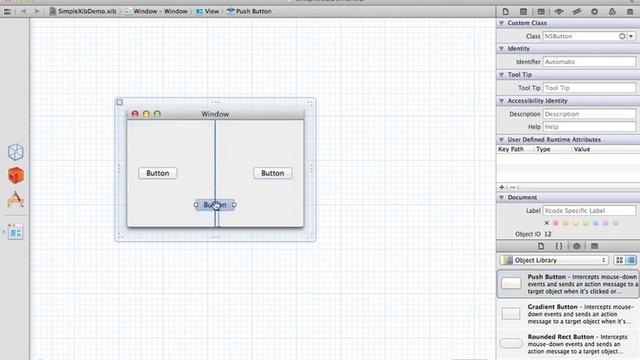Viewport: 640px width, 360px height.
Task: Sort by Type column header
Action: point(553,149)
